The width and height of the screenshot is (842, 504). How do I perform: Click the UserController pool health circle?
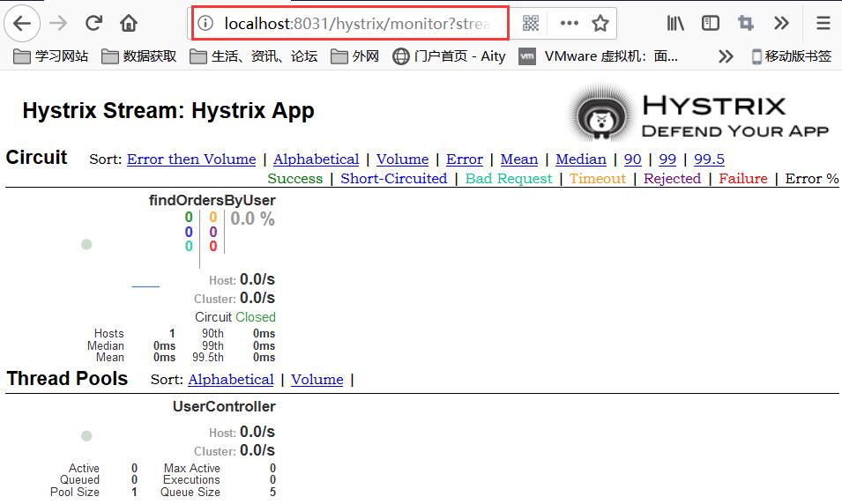pos(86,436)
